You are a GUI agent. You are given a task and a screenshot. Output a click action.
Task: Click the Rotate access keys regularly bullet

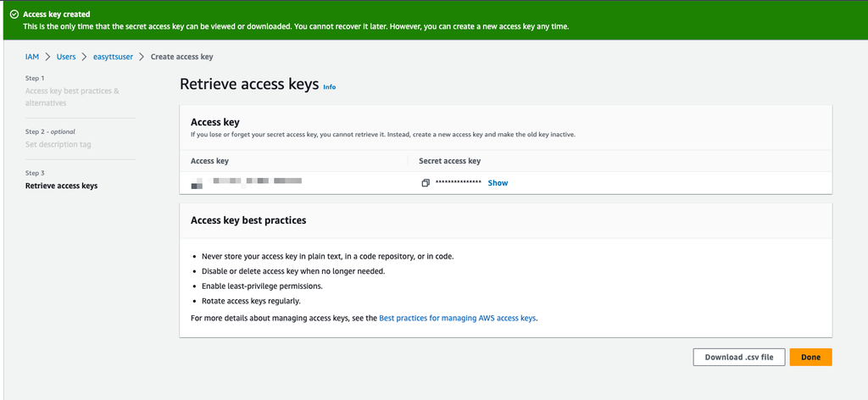coord(253,302)
